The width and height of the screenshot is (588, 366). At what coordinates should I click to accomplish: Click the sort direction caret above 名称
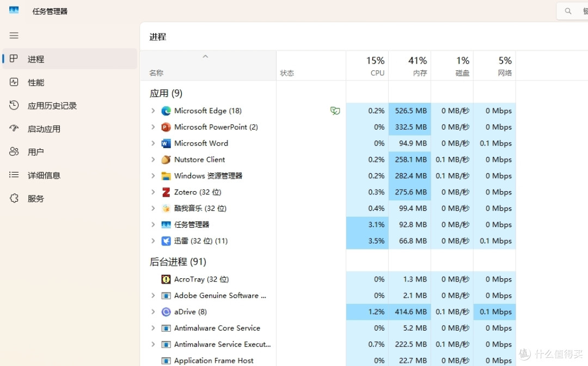[205, 57]
